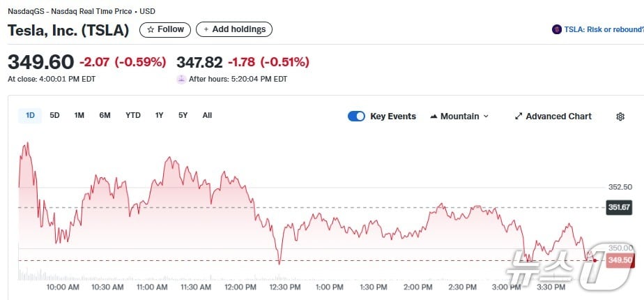Open the TSLA: Risk or rebound link
The height and width of the screenshot is (300, 644).
604,29
